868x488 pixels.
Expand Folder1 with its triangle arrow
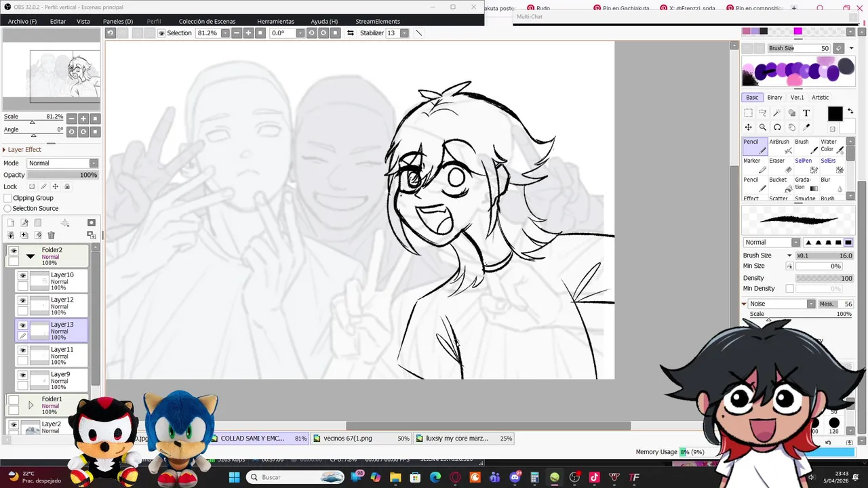coord(30,405)
